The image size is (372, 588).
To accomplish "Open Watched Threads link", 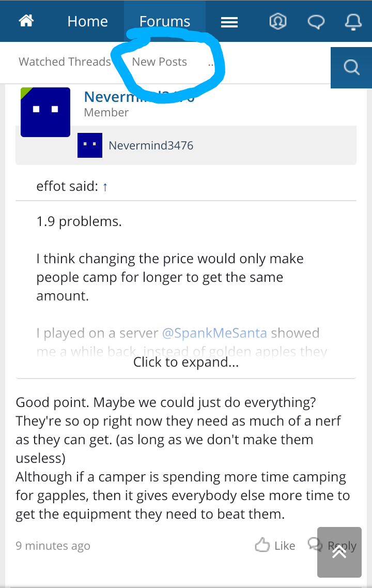I will tap(65, 62).
